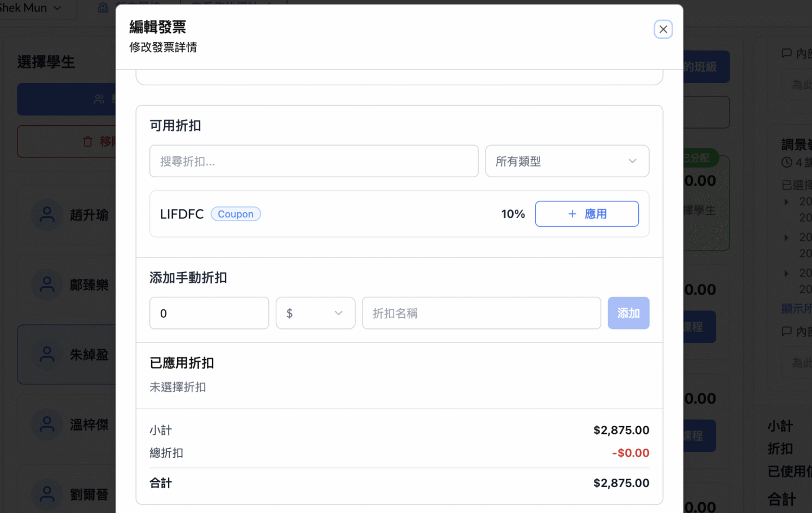The height and width of the screenshot is (513, 812).
Task: Select the avatar icon for 趙升瑜
Action: click(x=47, y=215)
